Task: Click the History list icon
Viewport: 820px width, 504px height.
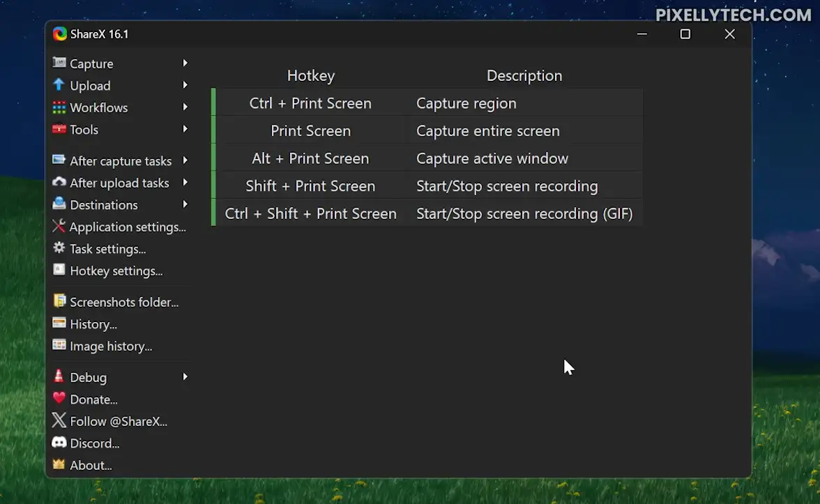Action: (59, 323)
